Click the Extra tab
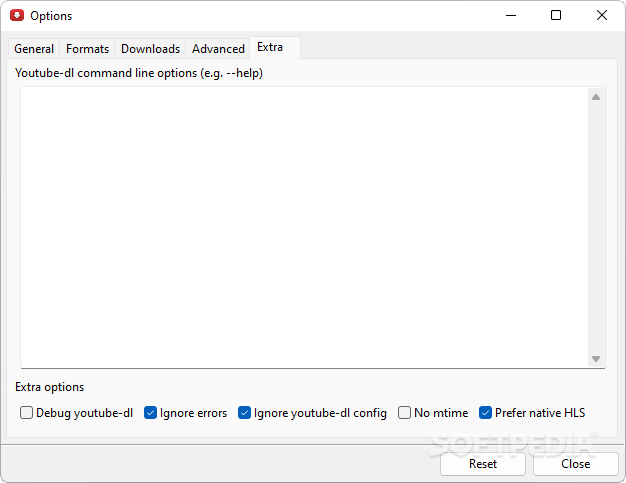Image resolution: width=626 pixels, height=483 pixels. tap(275, 48)
